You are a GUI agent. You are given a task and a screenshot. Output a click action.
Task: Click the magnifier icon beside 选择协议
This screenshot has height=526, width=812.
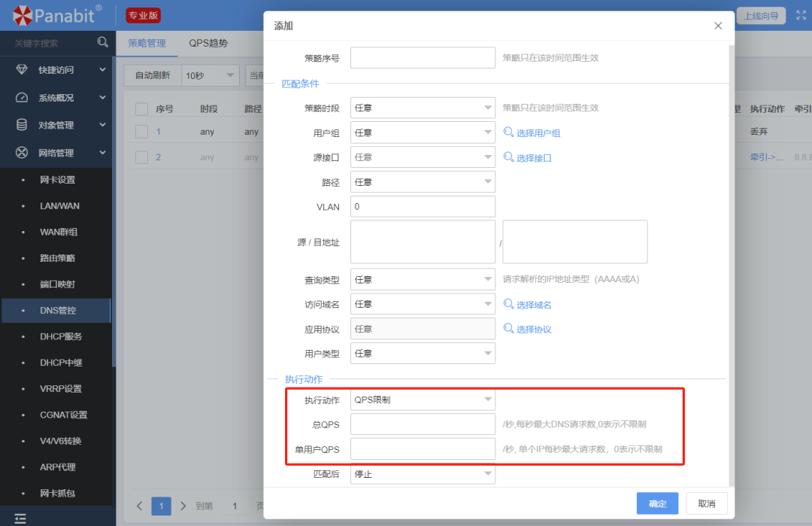pyautogui.click(x=509, y=329)
